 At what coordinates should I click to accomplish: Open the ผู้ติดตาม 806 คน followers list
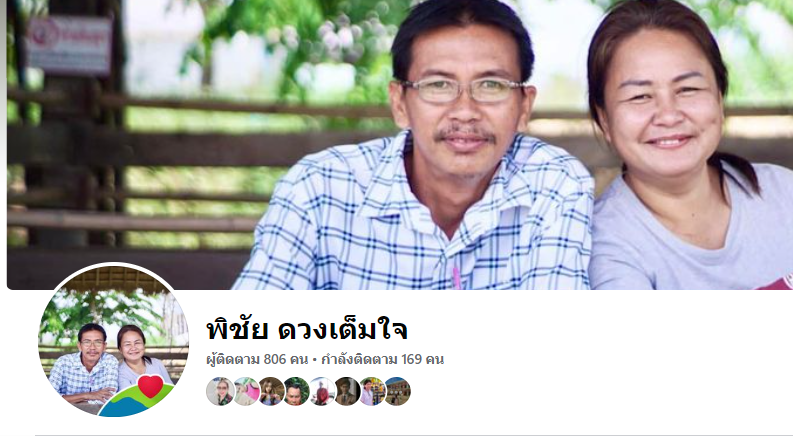pyautogui.click(x=257, y=360)
